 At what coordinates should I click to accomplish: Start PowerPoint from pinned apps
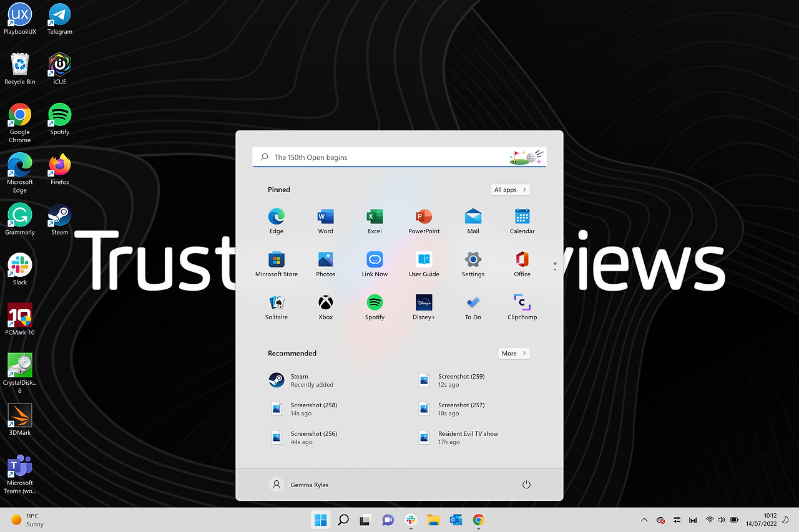click(424, 221)
